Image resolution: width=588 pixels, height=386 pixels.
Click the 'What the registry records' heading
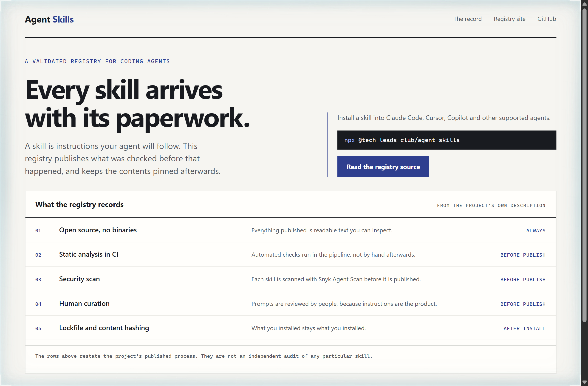(79, 205)
